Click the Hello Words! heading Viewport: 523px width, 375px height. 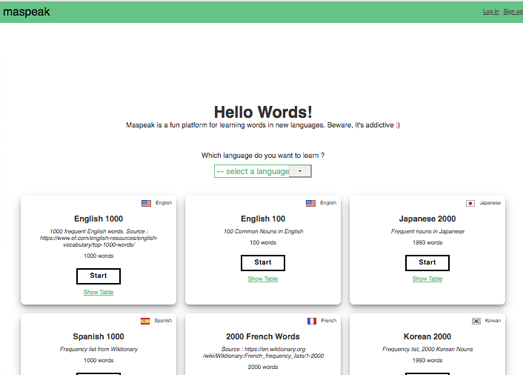(263, 112)
